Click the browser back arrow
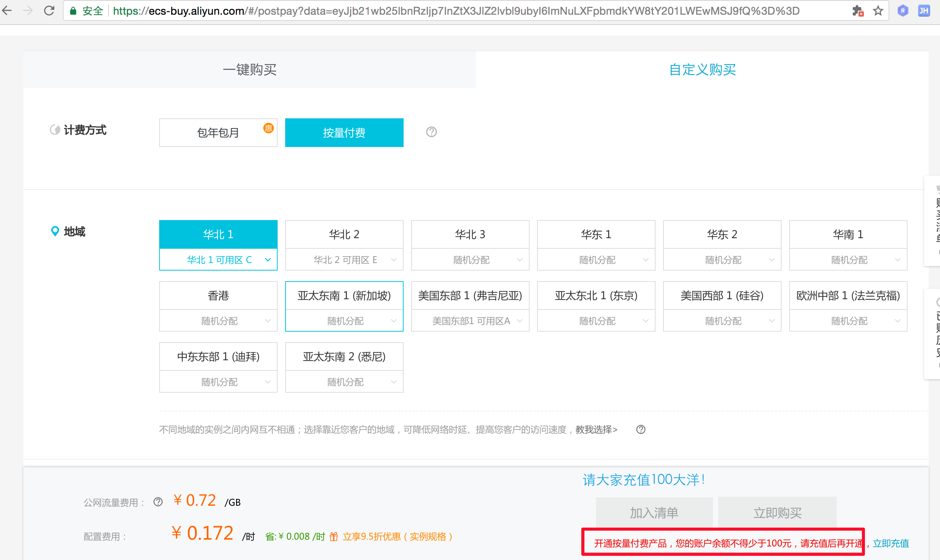The width and height of the screenshot is (940, 560). coord(8,11)
